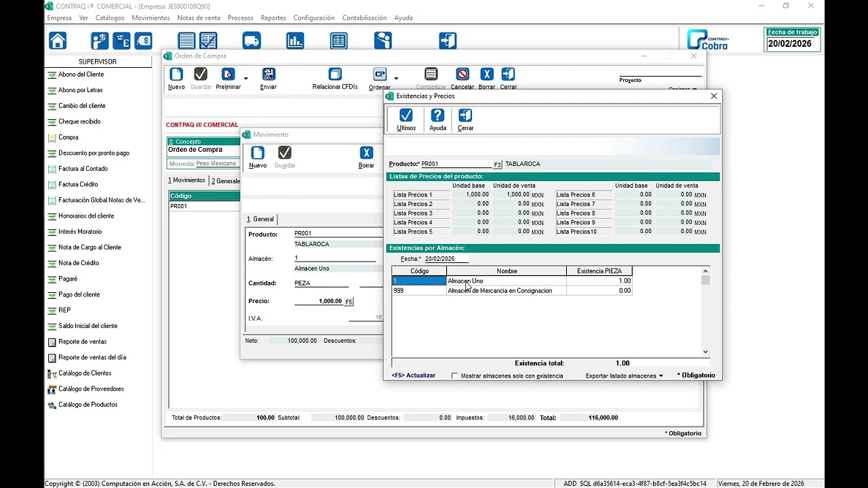Open the Notas de venta menu
Screen dimensions: 868x488
click(199, 18)
